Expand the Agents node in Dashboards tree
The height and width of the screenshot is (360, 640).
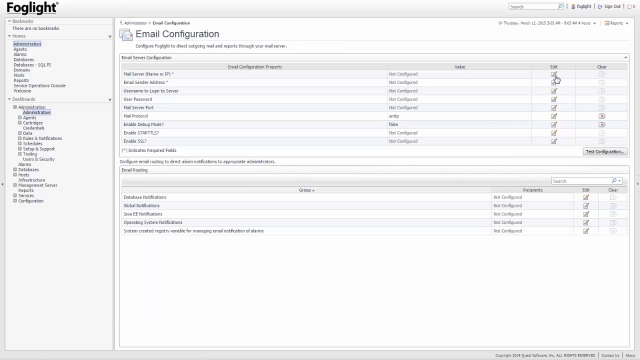click(20, 118)
